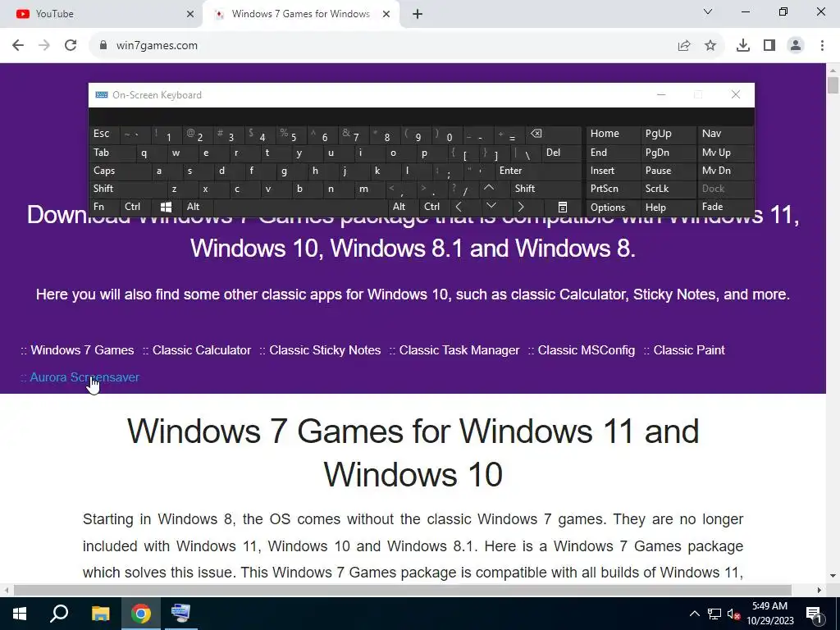Open the Classic Calculator link
Screen dimensions: 840x630
(x=202, y=350)
